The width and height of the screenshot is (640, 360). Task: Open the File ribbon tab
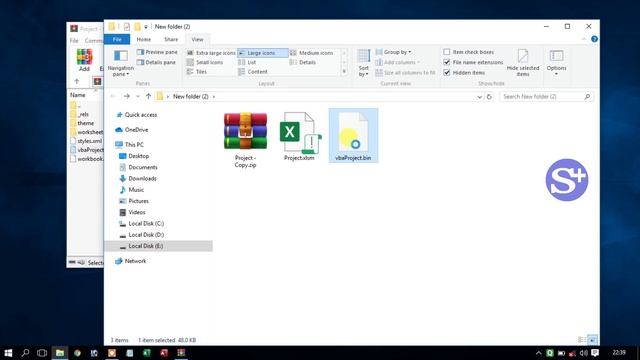[x=117, y=40]
